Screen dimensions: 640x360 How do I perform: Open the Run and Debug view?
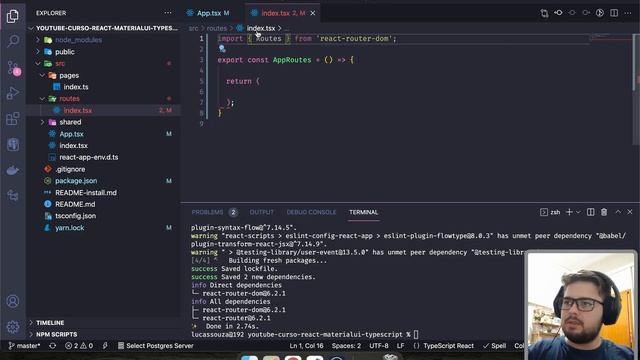[13, 93]
